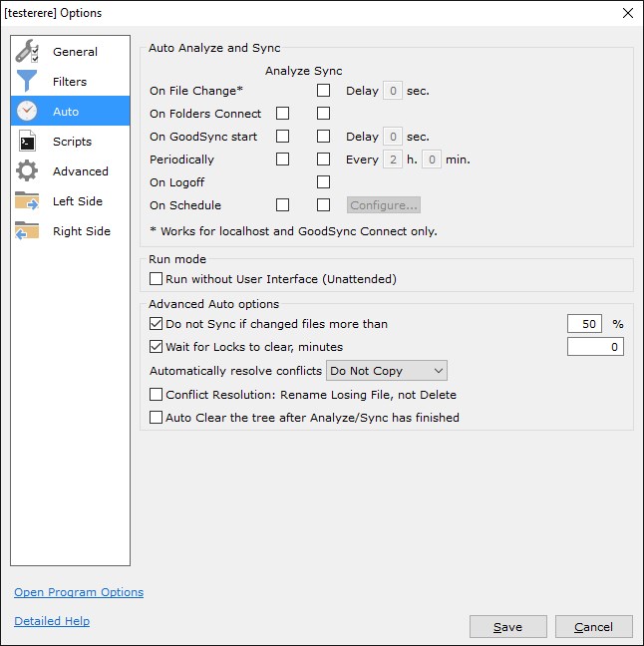Screen dimensions: 644x646
Task: Select the Left Side folder icon
Action: coord(27,201)
